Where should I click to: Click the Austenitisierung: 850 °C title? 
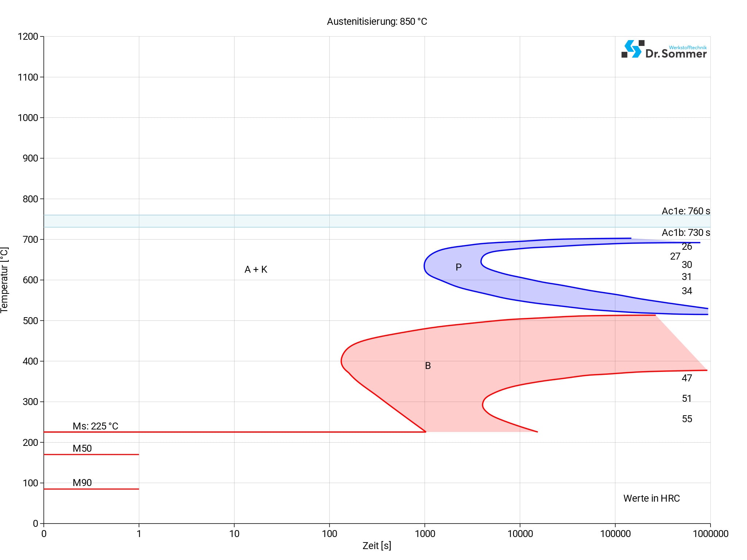coord(377,22)
